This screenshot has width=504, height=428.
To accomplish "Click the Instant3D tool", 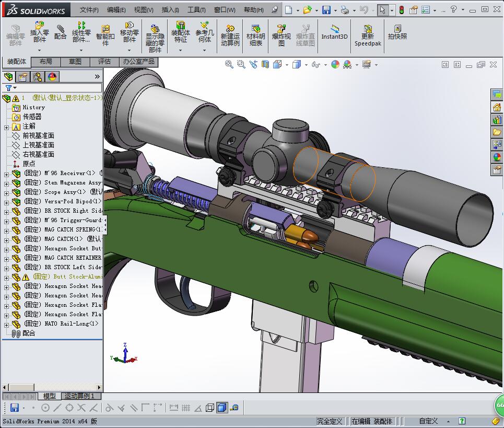I will pyautogui.click(x=334, y=32).
